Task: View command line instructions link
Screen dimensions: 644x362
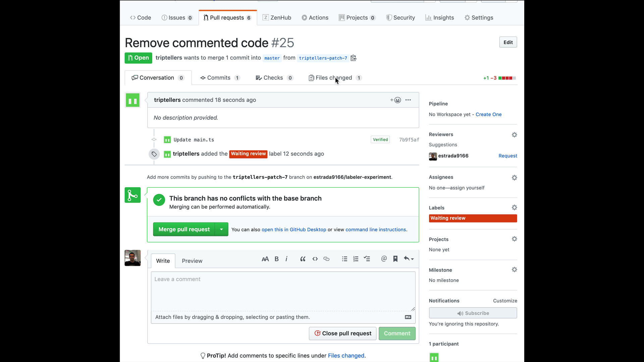Action: 376,230
